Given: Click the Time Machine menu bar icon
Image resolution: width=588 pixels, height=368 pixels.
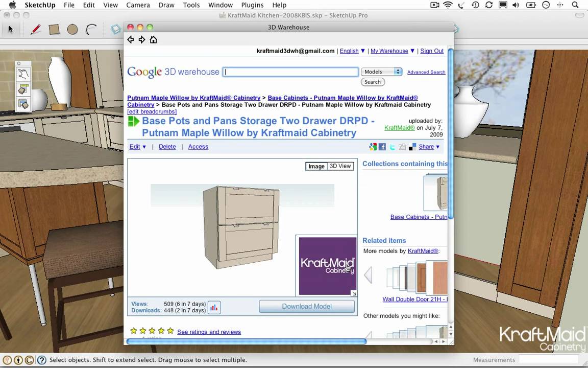Looking at the screenshot, I should tap(475, 5).
